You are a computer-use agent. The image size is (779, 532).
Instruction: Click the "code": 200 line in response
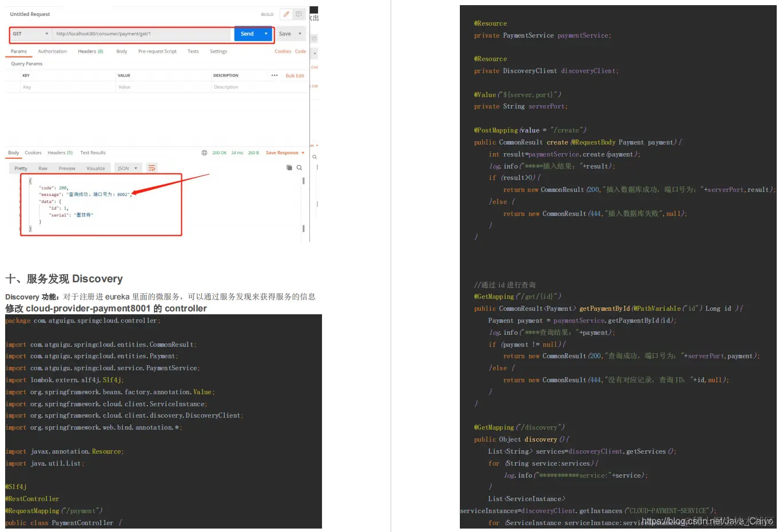click(53, 187)
